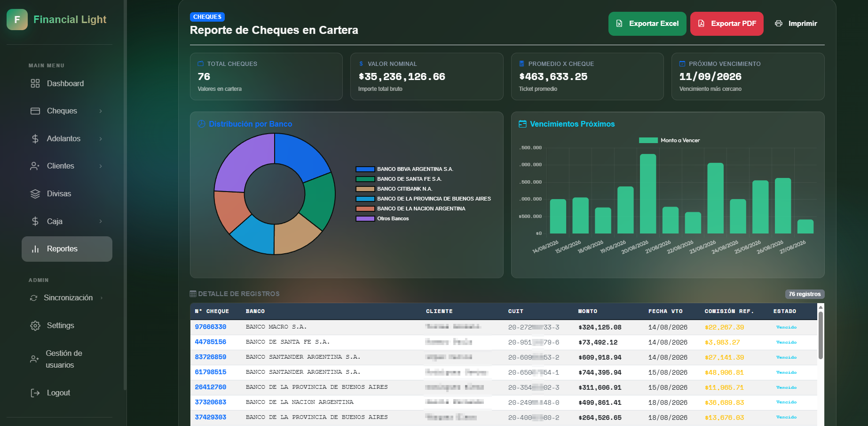Open cheque number 61798515

(x=211, y=372)
